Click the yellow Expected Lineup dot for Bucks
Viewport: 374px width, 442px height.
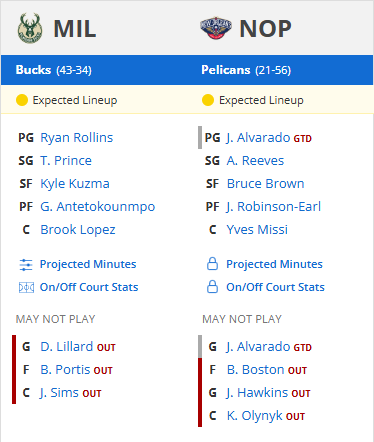22,100
